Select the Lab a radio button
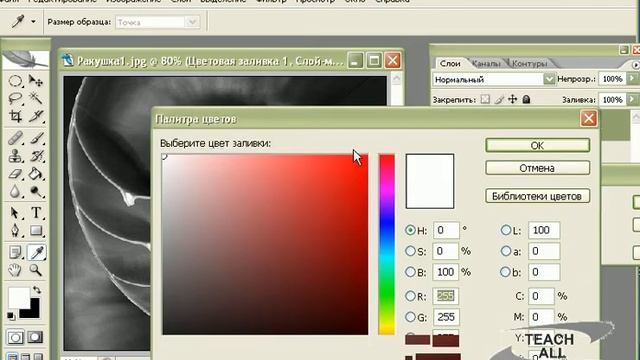The width and height of the screenshot is (640, 360). [506, 251]
